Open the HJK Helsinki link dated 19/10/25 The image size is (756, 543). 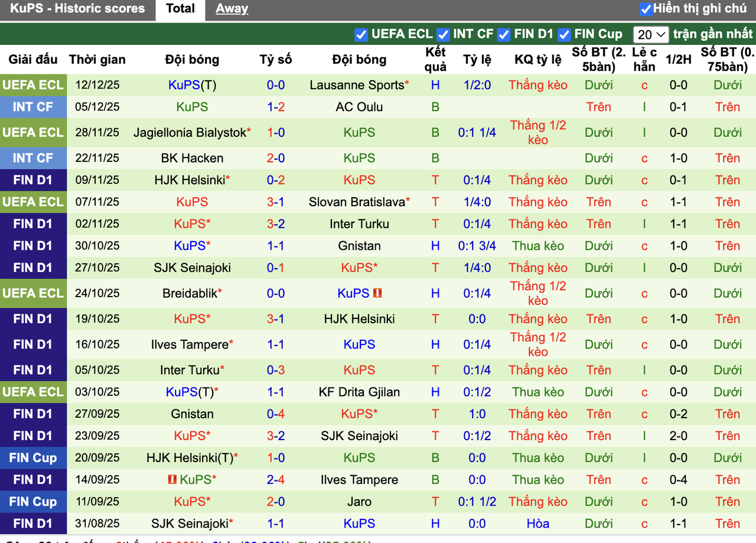tap(359, 319)
